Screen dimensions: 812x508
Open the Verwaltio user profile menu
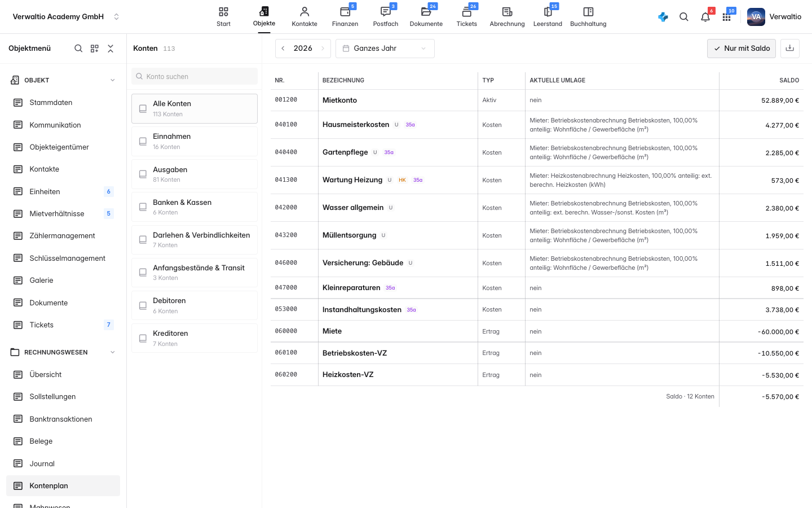click(774, 17)
